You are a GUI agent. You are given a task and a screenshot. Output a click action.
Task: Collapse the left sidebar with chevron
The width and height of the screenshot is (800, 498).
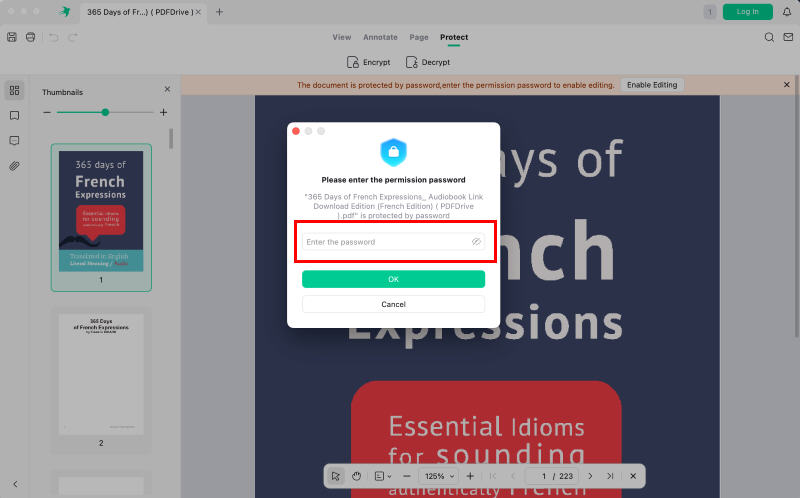pyautogui.click(x=15, y=484)
